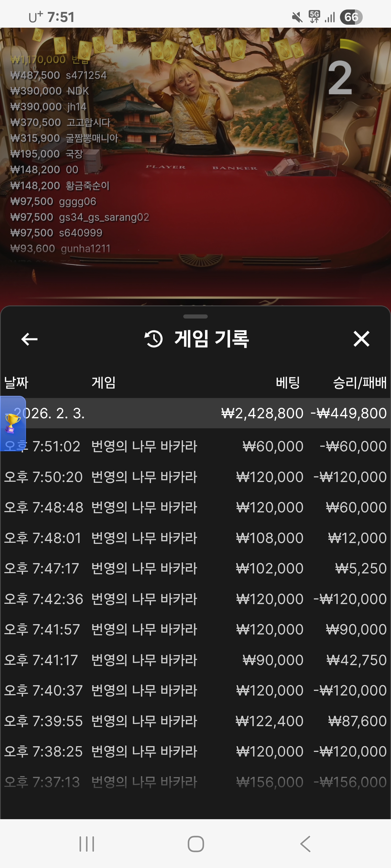The width and height of the screenshot is (391, 868).
Task: Open the trophy icon badge
Action: (x=13, y=423)
